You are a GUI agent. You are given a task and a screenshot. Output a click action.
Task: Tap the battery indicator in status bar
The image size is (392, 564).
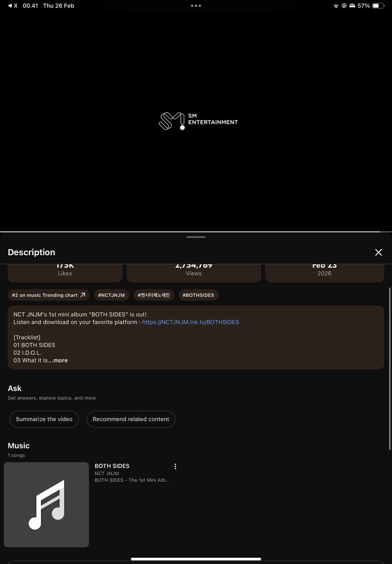click(x=378, y=6)
